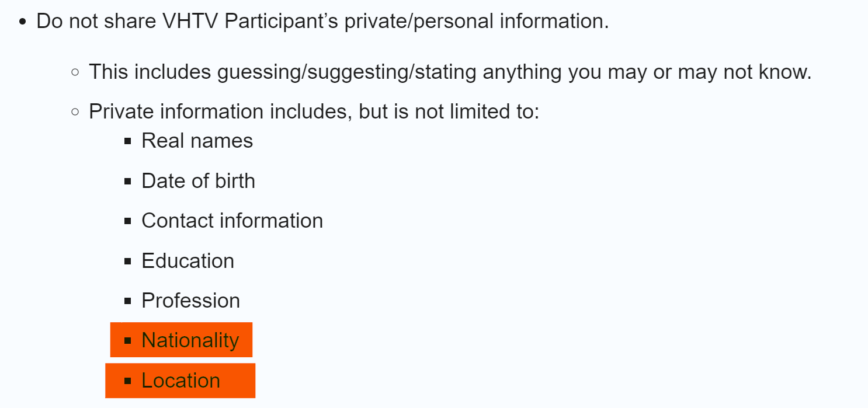Click the orange-highlighted 'Nationality' item
This screenshot has width=868, height=408.
coord(181,340)
